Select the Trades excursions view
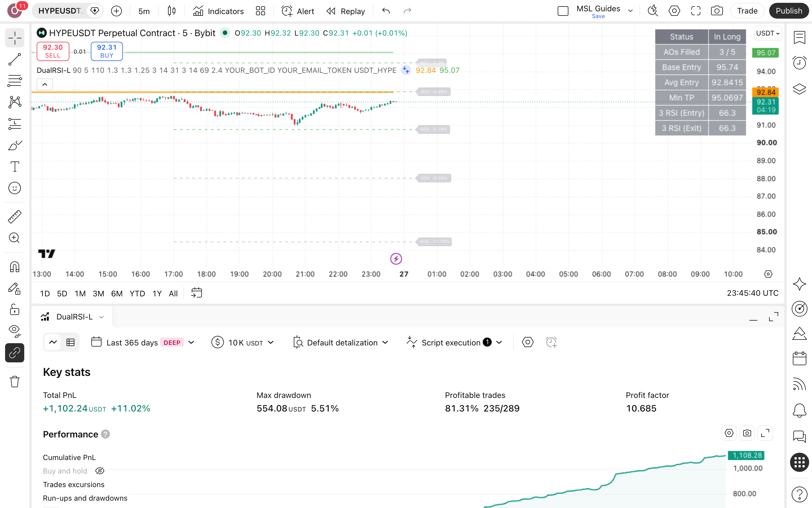This screenshot has width=812, height=508. coord(74,485)
